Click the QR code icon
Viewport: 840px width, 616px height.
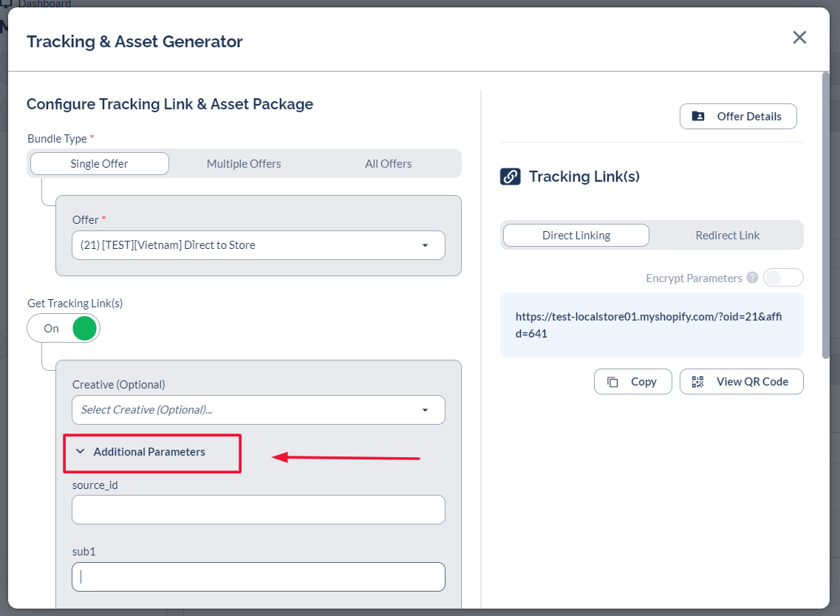click(697, 382)
